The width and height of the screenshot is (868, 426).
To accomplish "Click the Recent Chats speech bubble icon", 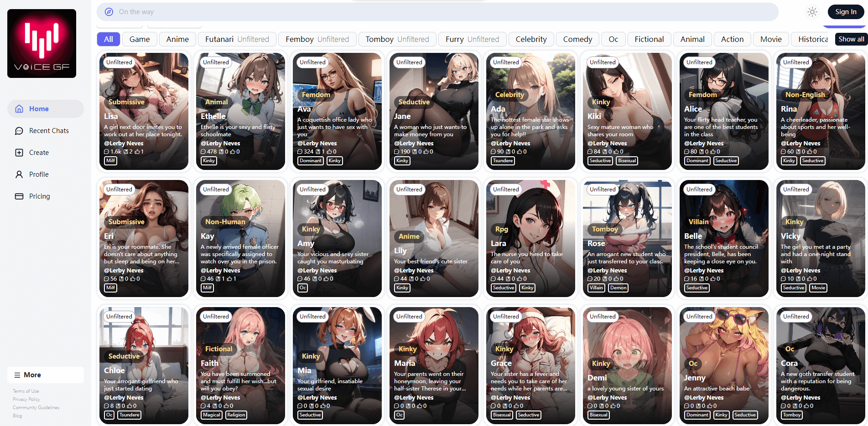I will (19, 131).
